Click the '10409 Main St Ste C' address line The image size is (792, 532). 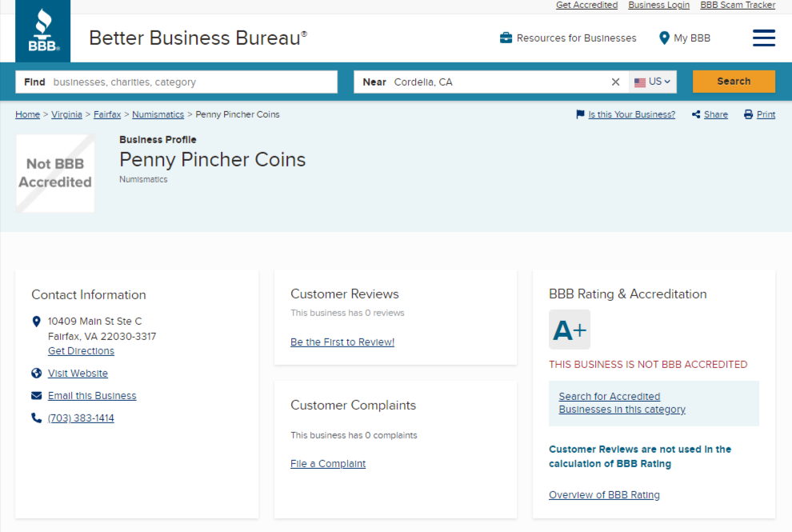(x=95, y=322)
